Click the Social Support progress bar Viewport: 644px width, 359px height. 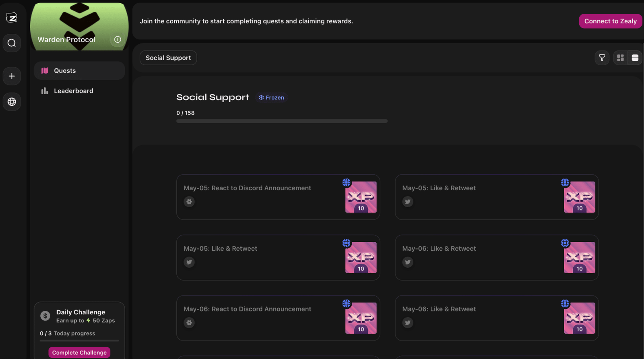pos(282,121)
